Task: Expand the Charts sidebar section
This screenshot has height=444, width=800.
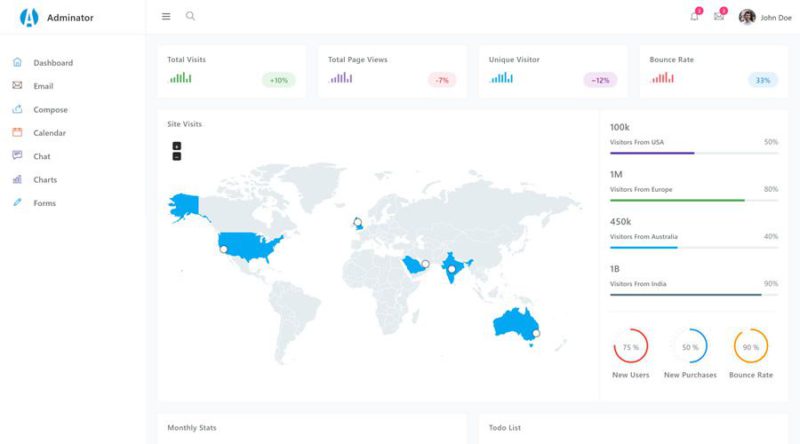Action: click(x=45, y=180)
